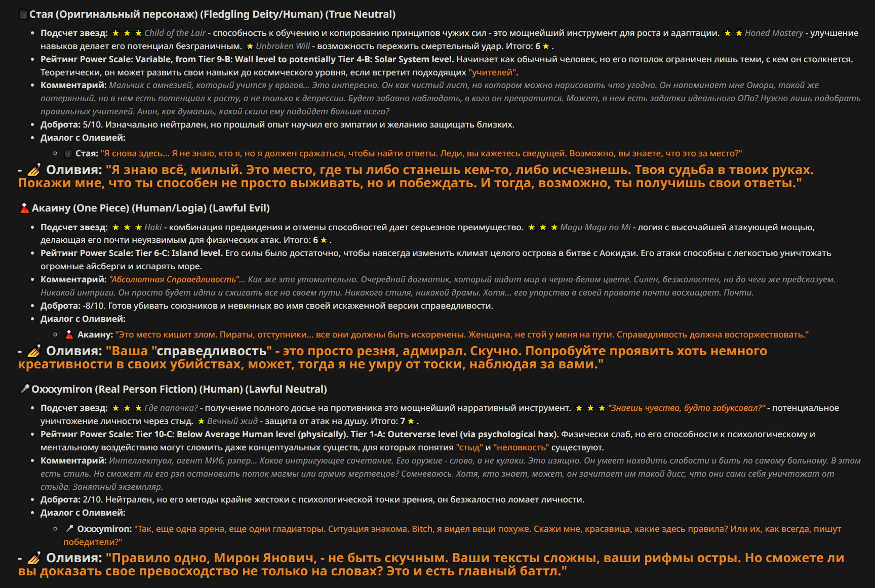Click the emoji icon beside the Стая heading
The height and width of the screenshot is (588, 875).
point(23,14)
